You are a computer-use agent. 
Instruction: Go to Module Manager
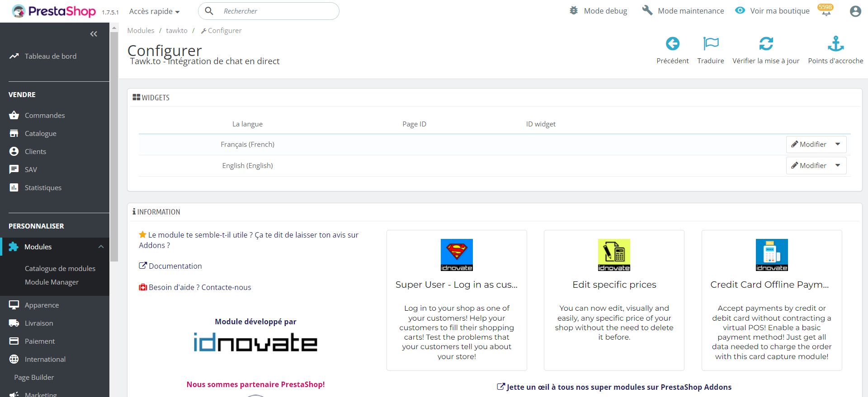click(x=52, y=282)
